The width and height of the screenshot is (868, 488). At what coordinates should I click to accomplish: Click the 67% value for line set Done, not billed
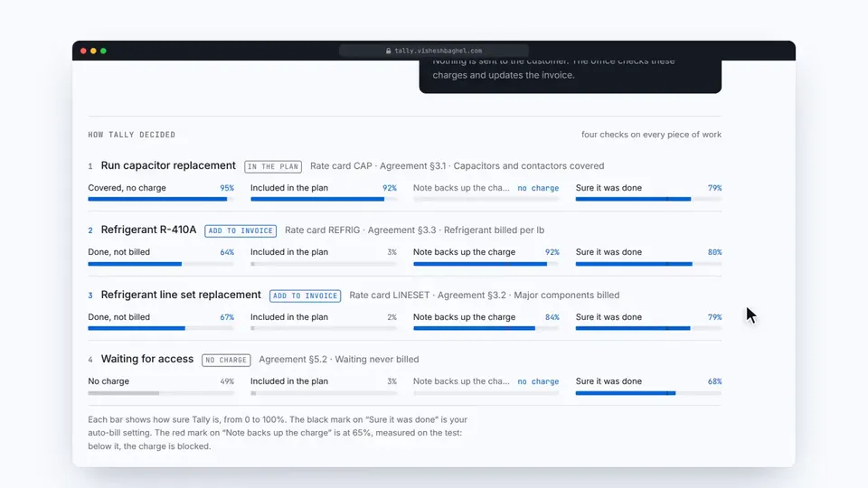pos(227,317)
